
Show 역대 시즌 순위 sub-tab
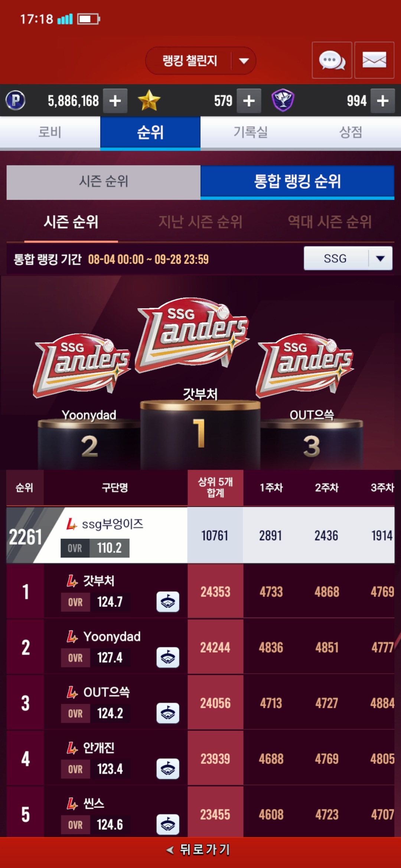click(330, 222)
